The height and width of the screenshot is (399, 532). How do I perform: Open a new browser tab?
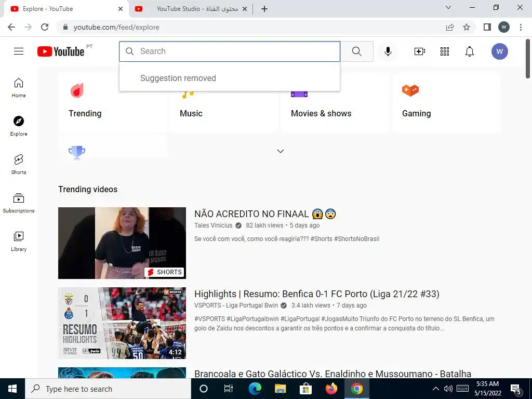point(264,9)
